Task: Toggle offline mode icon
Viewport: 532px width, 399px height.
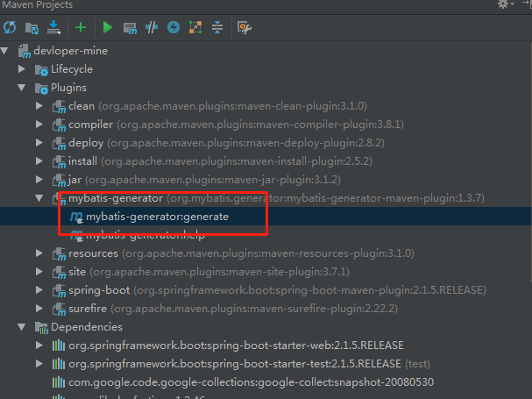Action: click(x=152, y=27)
